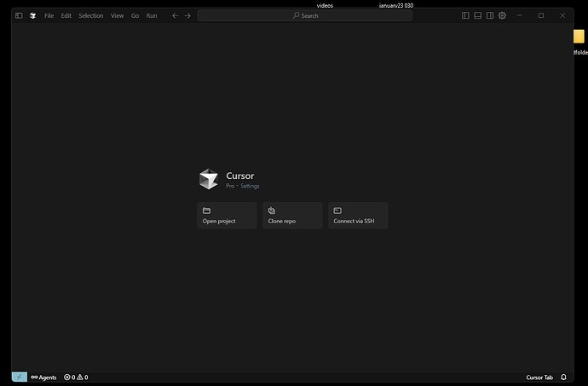The image size is (588, 386).
Task: Show warnings count in status bar
Action: [83, 377]
